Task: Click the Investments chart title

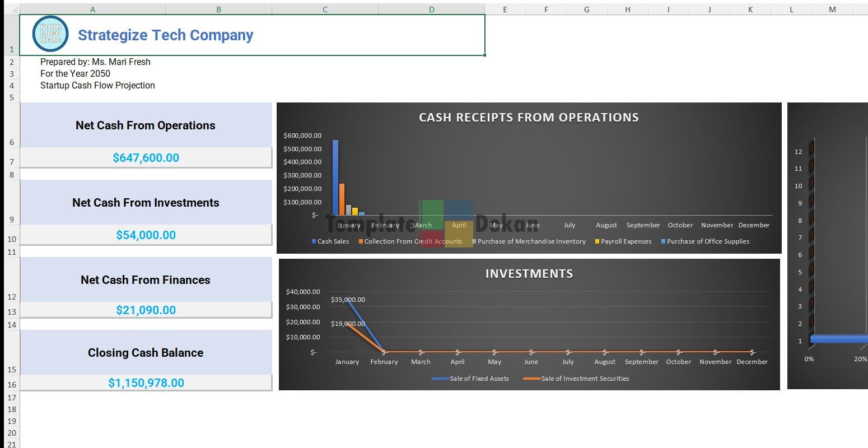Action: [529, 274]
